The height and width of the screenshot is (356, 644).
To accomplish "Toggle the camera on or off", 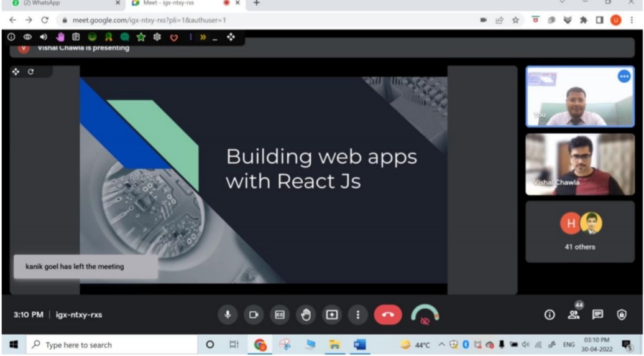I will click(x=254, y=315).
